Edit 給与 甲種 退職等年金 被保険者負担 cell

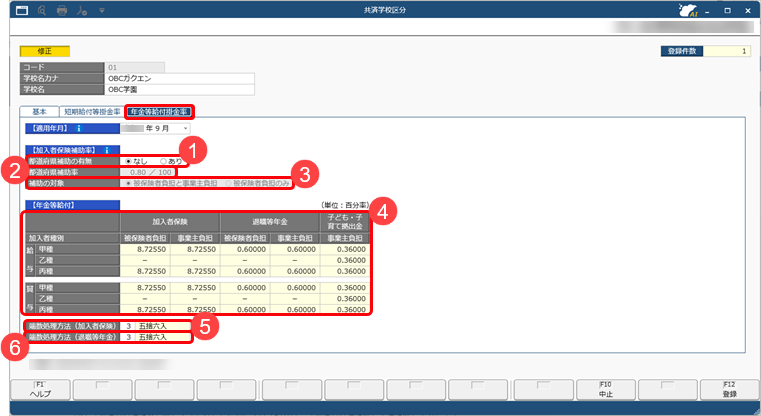click(x=245, y=250)
